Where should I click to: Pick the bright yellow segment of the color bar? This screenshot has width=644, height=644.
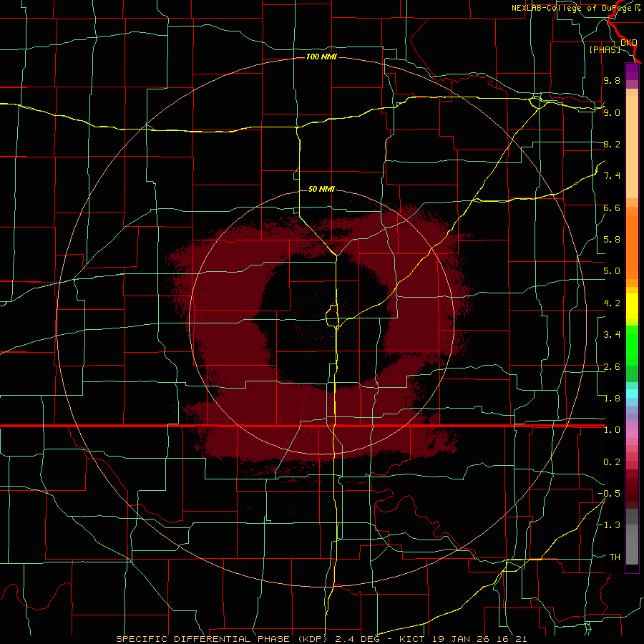[632, 306]
